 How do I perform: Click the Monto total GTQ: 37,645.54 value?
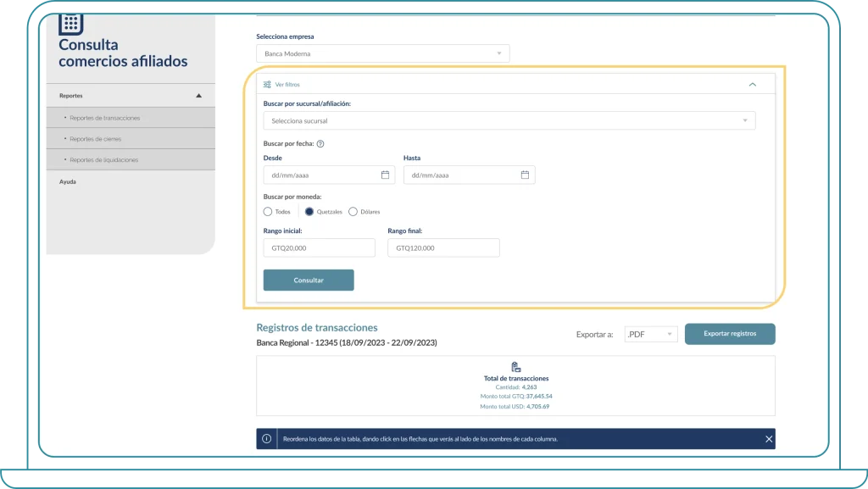(x=516, y=396)
